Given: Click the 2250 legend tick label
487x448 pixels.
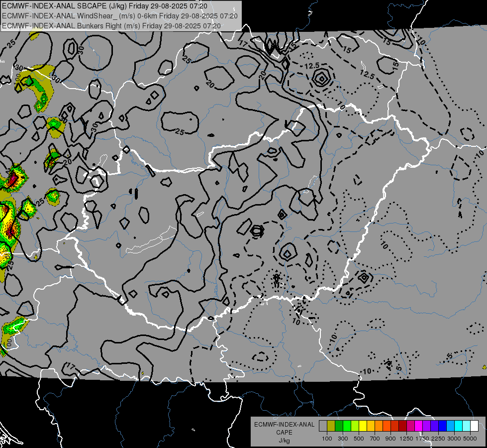Looking at the screenshot, I should click(x=438, y=439).
